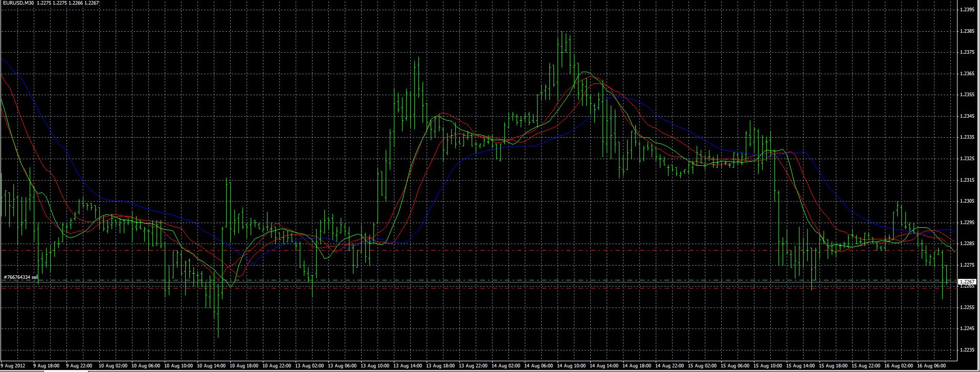The height and width of the screenshot is (372, 980).
Task: Click the 1.2245 price axis label
Action: coord(968,329)
